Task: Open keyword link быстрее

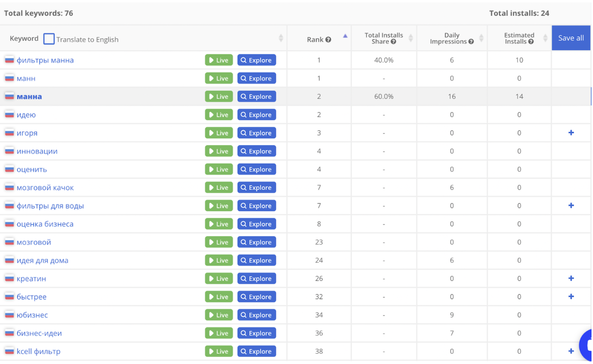Action: [x=32, y=297]
